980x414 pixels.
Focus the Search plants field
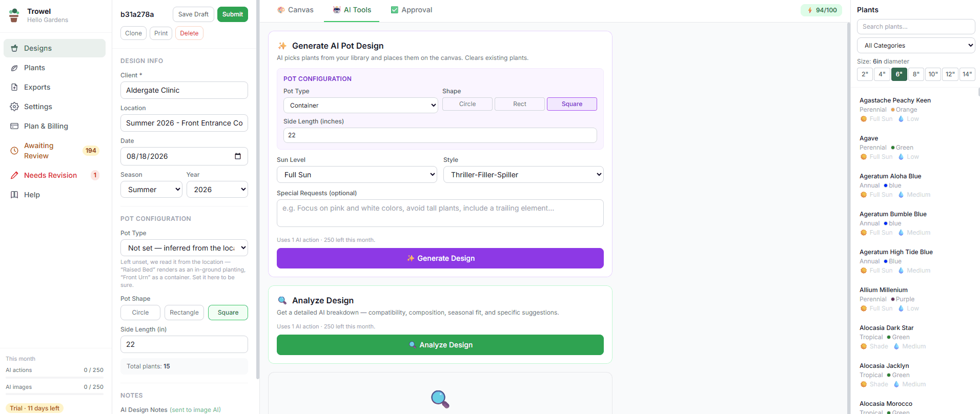(916, 27)
